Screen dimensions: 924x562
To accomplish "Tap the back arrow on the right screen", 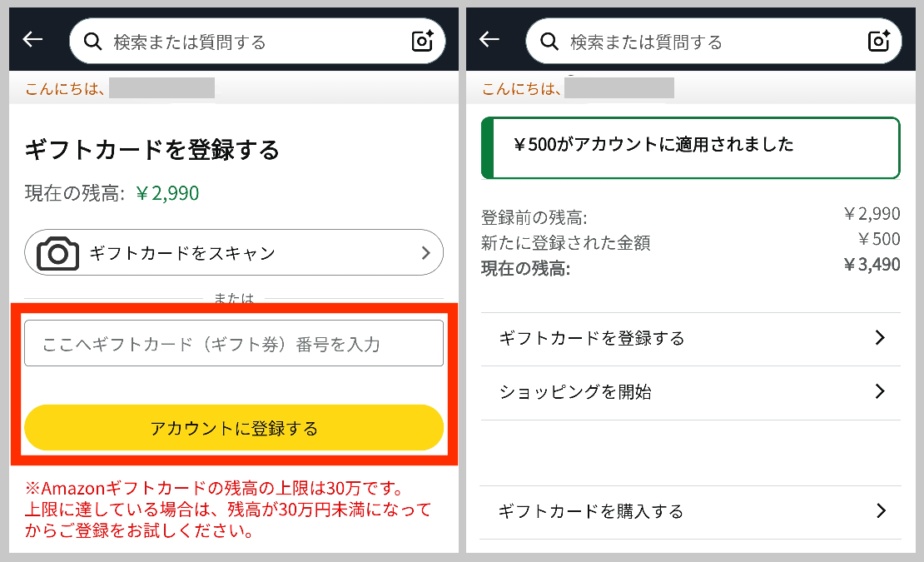I will 488,39.
